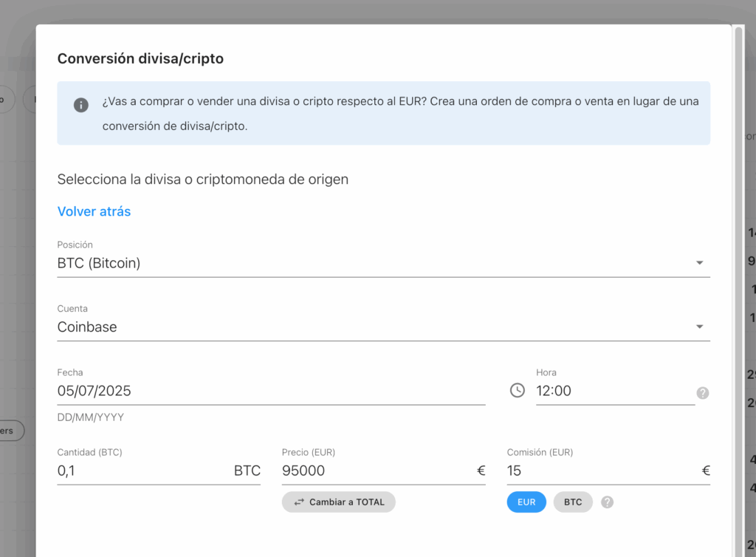Click the clock icon beside Hora
Screen dimensions: 756x557
click(x=518, y=390)
